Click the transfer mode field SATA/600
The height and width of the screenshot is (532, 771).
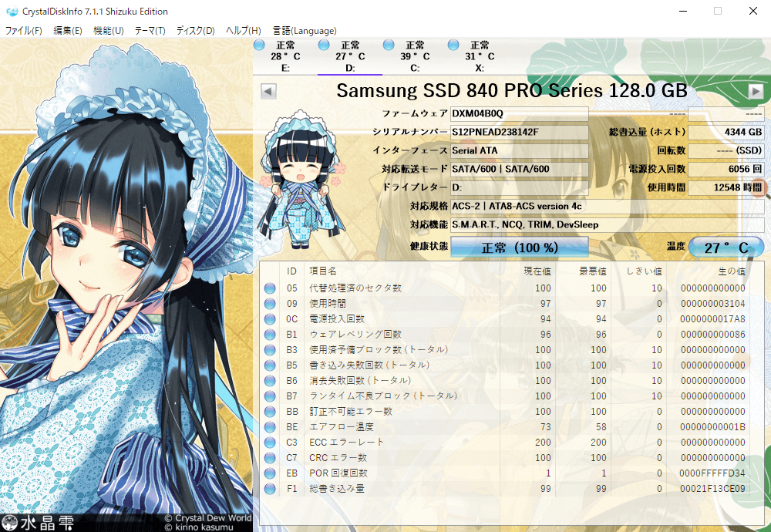(x=519, y=169)
